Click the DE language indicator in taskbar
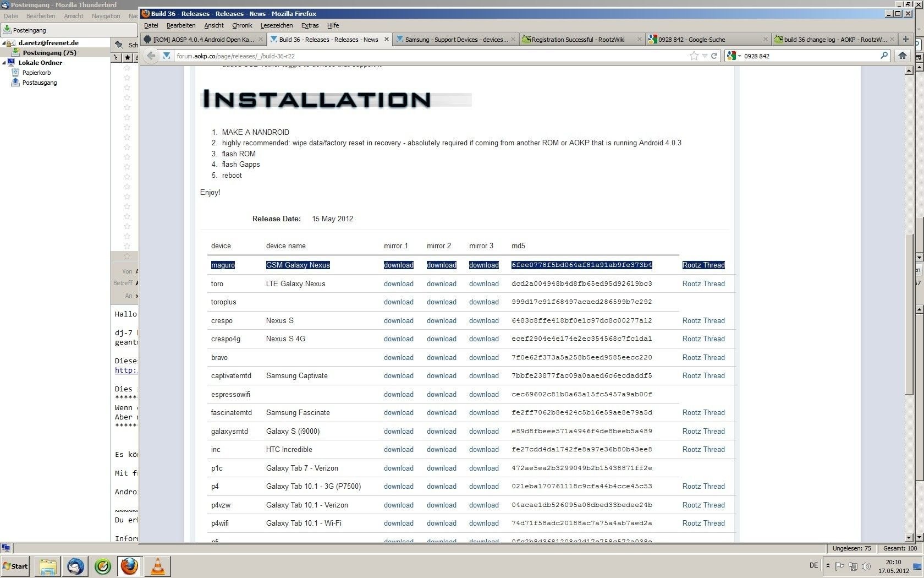This screenshot has width=924, height=578. click(813, 565)
